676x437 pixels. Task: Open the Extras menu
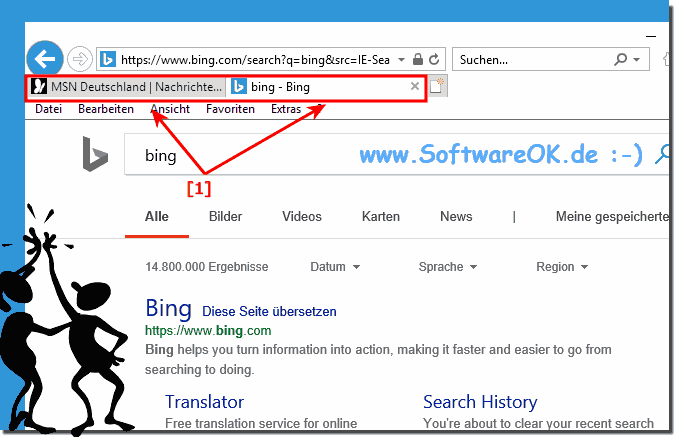[x=286, y=109]
